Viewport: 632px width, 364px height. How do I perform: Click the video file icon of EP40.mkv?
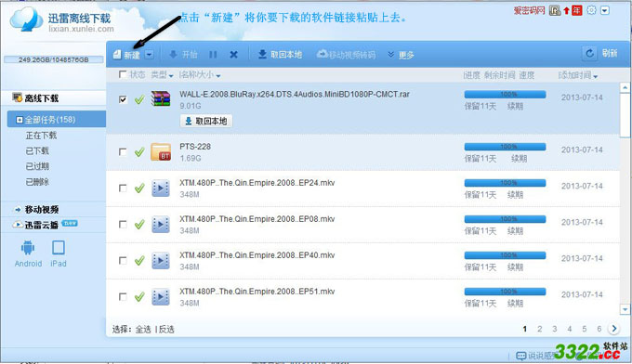tap(161, 261)
